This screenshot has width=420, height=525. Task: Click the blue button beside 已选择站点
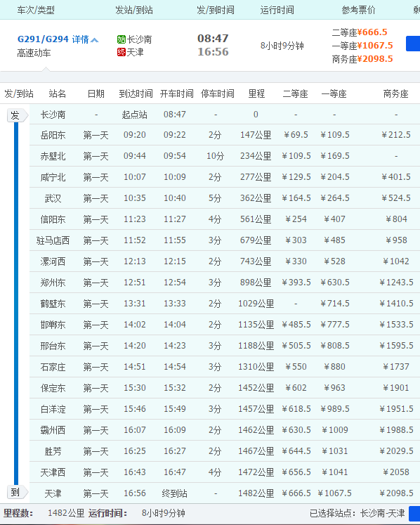coord(414,513)
